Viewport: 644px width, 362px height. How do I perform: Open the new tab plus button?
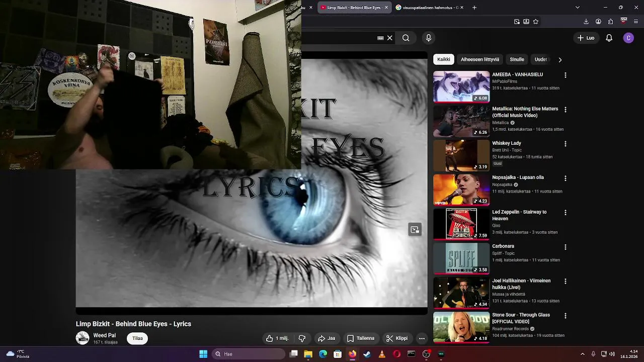[x=474, y=8]
